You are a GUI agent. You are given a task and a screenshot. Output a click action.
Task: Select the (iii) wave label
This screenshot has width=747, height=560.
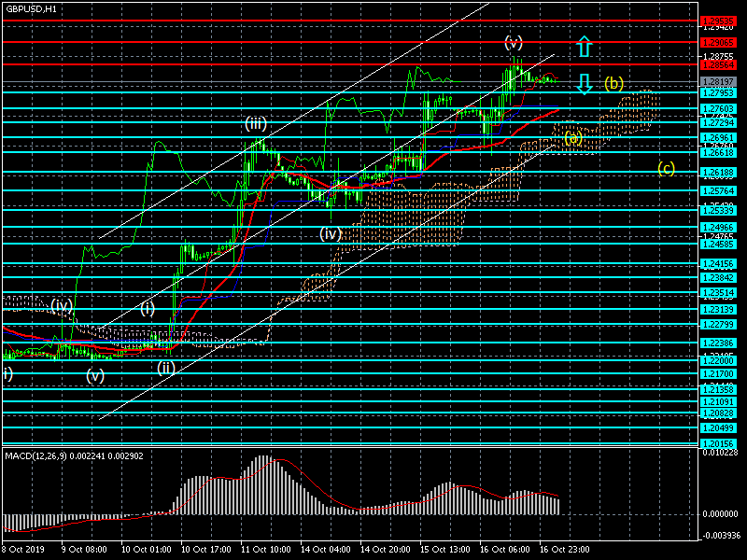click(x=255, y=124)
